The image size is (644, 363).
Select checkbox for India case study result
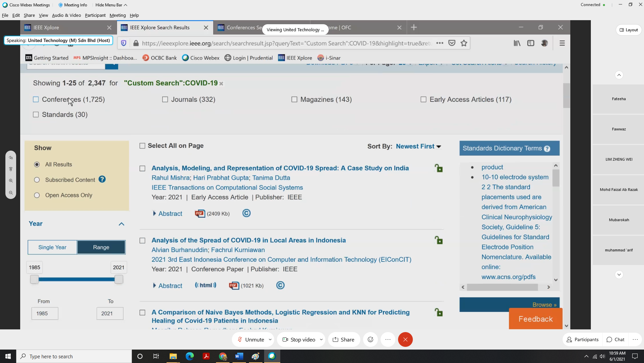pos(142,168)
